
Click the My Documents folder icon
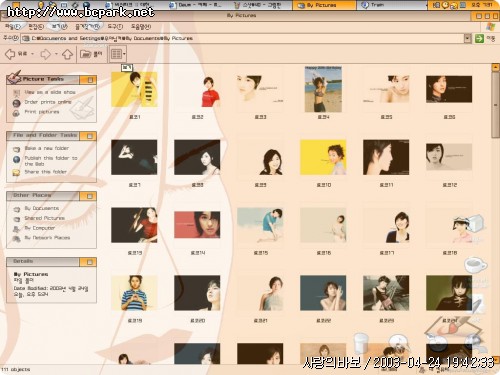pyautogui.click(x=17, y=209)
